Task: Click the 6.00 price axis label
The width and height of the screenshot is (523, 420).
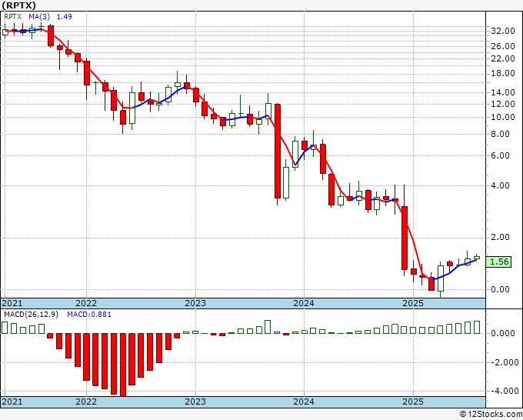Action: click(501, 156)
